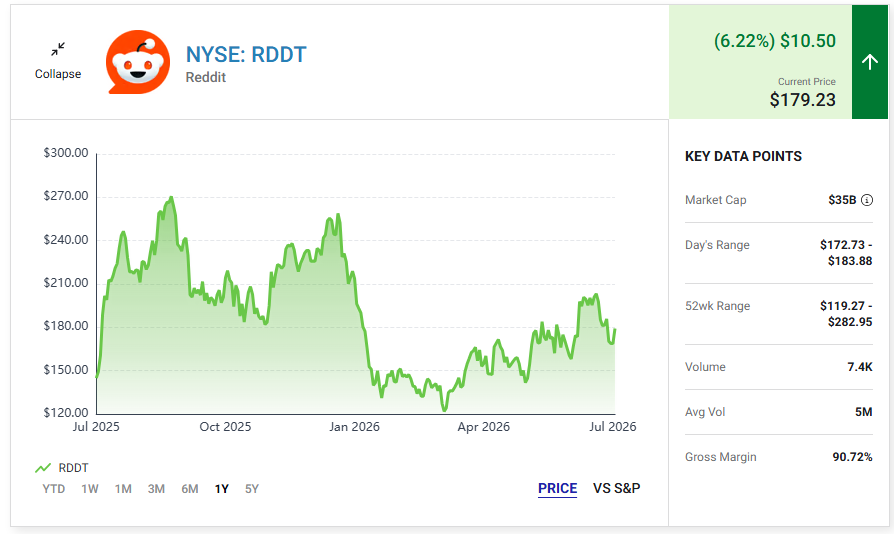Click the (6.22%) $10.50 change value
Screen dimensions: 894x534
(x=775, y=41)
